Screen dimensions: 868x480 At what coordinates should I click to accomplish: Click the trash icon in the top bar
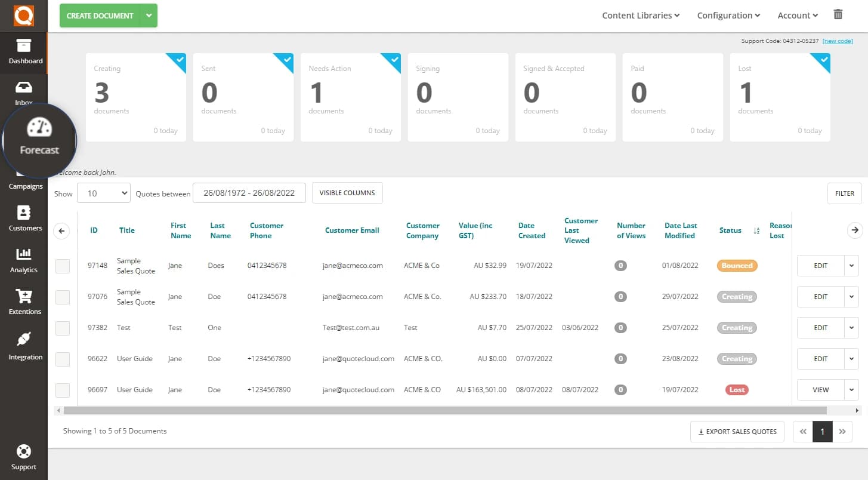pyautogui.click(x=838, y=14)
